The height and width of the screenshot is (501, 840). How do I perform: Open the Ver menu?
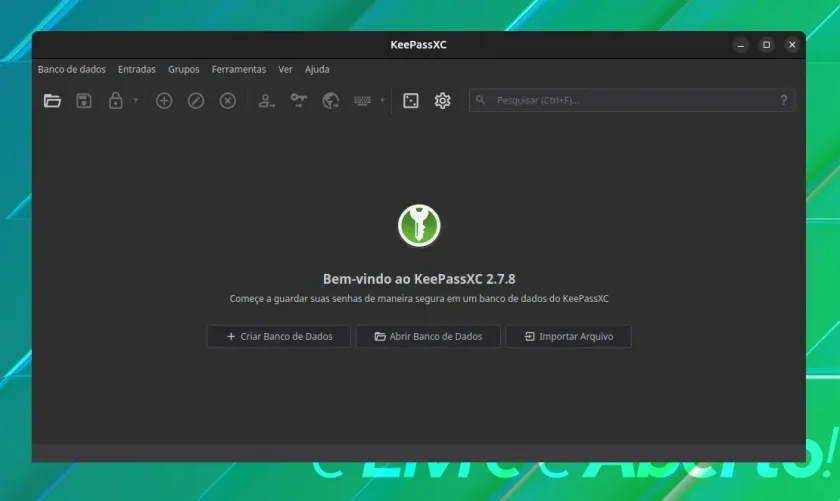point(286,69)
